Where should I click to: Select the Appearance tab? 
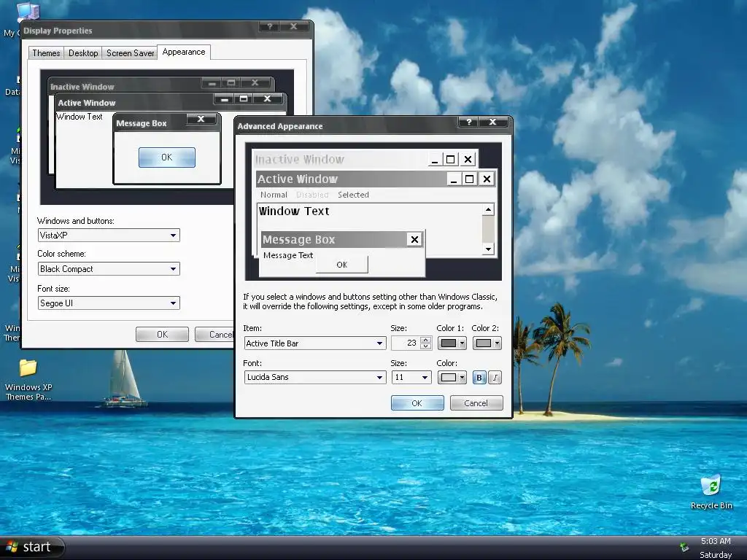[x=184, y=52]
